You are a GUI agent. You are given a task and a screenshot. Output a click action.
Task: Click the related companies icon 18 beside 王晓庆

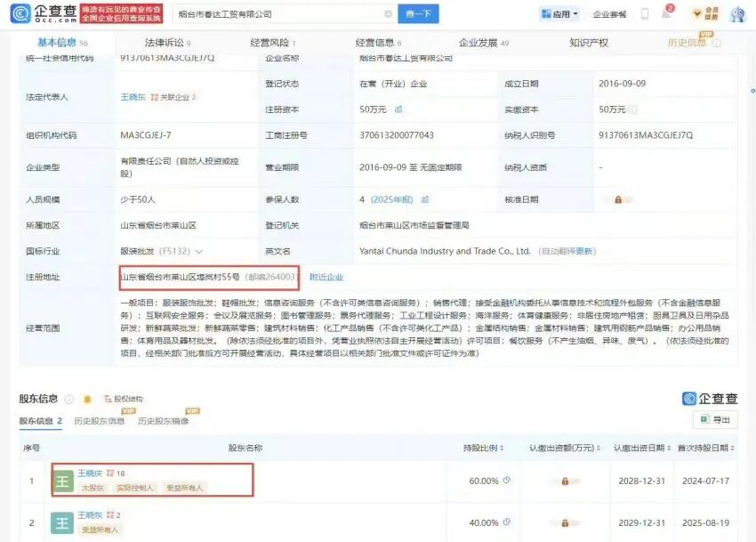[116, 473]
